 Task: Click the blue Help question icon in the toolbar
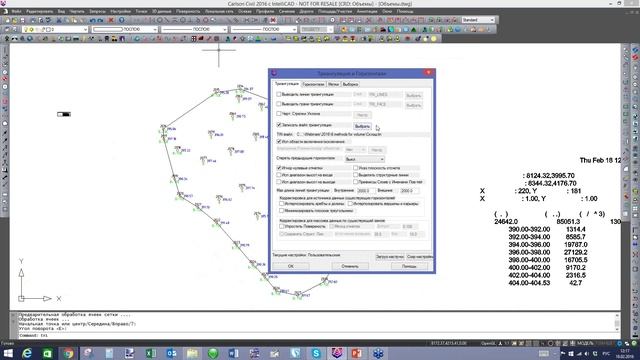tap(122, 20)
